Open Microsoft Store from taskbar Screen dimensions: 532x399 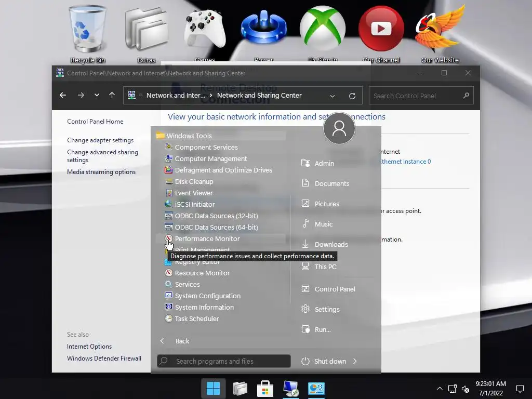coord(265,389)
